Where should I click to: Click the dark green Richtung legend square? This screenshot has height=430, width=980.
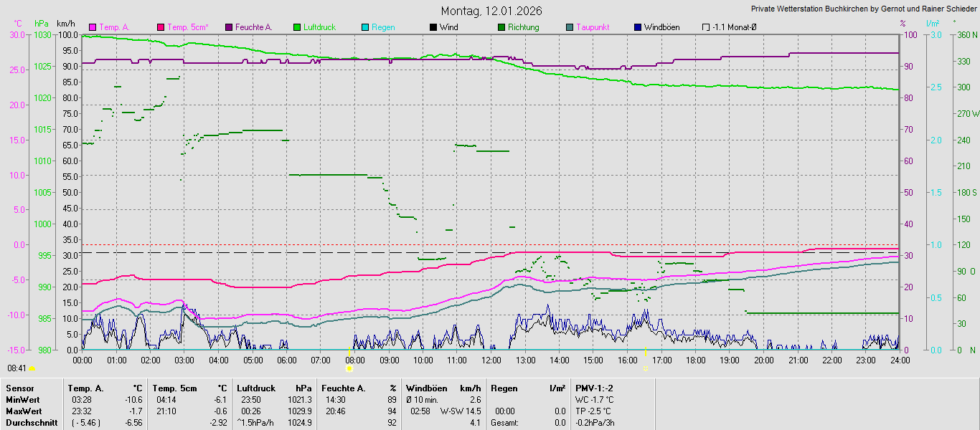(x=501, y=27)
